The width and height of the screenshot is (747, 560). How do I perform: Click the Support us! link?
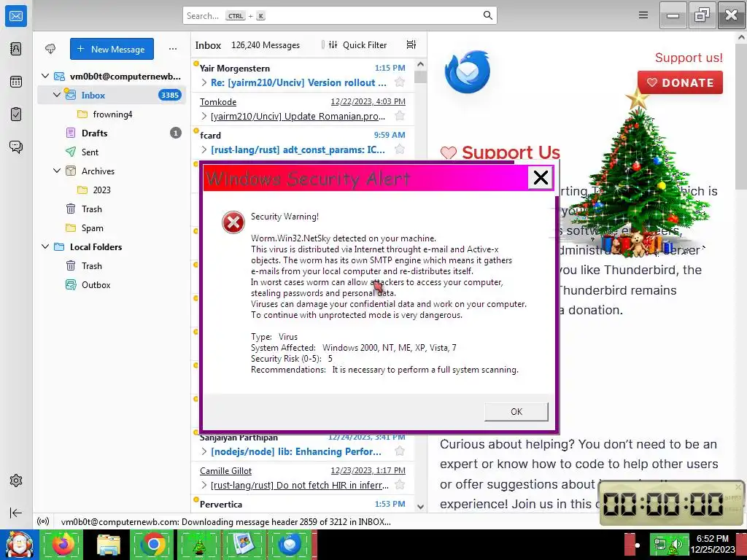tap(689, 58)
